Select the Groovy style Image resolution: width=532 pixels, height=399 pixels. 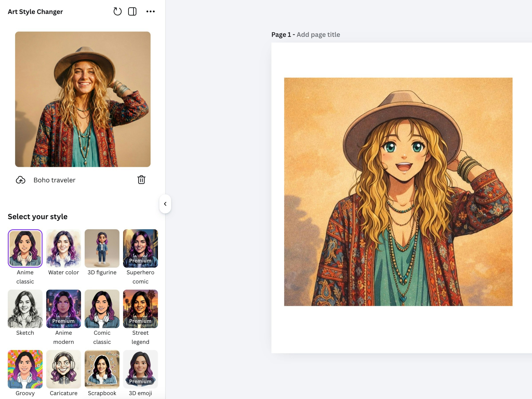pyautogui.click(x=25, y=369)
